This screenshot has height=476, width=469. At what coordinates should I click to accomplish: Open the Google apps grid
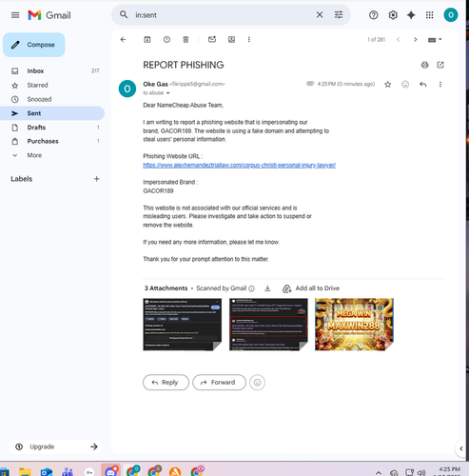pos(430,15)
